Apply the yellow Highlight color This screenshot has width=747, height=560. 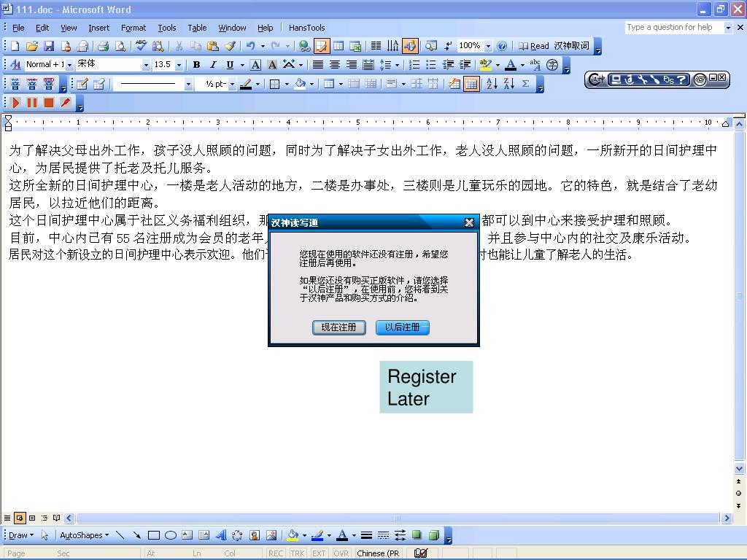(x=485, y=65)
